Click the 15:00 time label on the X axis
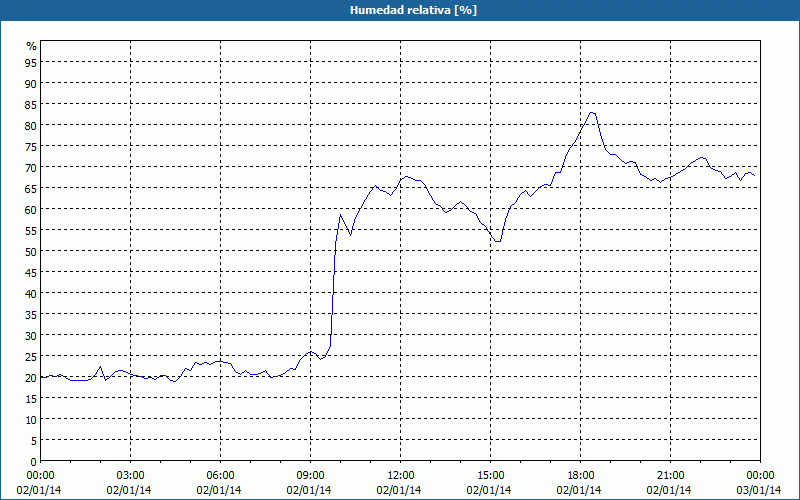This screenshot has width=800, height=500. 490,476
